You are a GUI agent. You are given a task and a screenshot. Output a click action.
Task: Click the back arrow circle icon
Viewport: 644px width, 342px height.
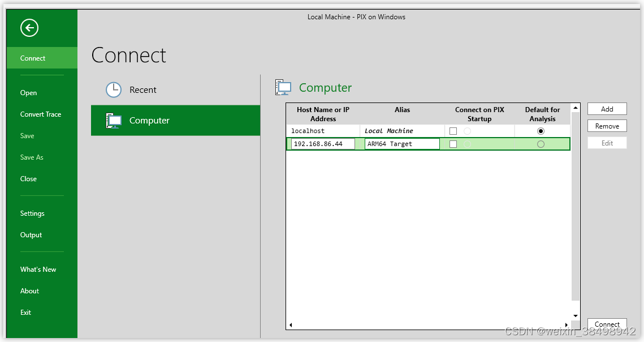(29, 28)
